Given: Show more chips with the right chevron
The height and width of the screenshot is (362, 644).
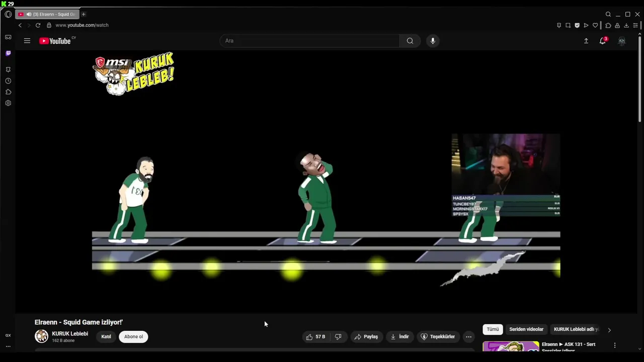Looking at the screenshot, I should tap(609, 330).
